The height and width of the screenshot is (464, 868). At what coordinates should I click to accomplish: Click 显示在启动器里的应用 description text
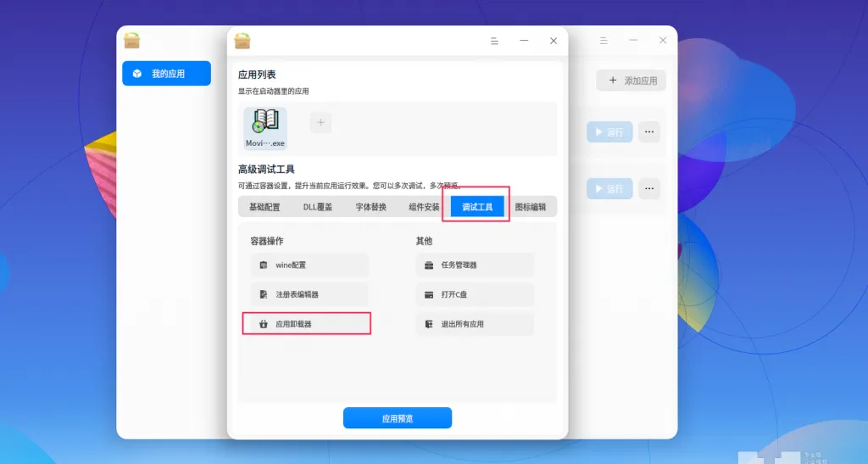coord(274,92)
